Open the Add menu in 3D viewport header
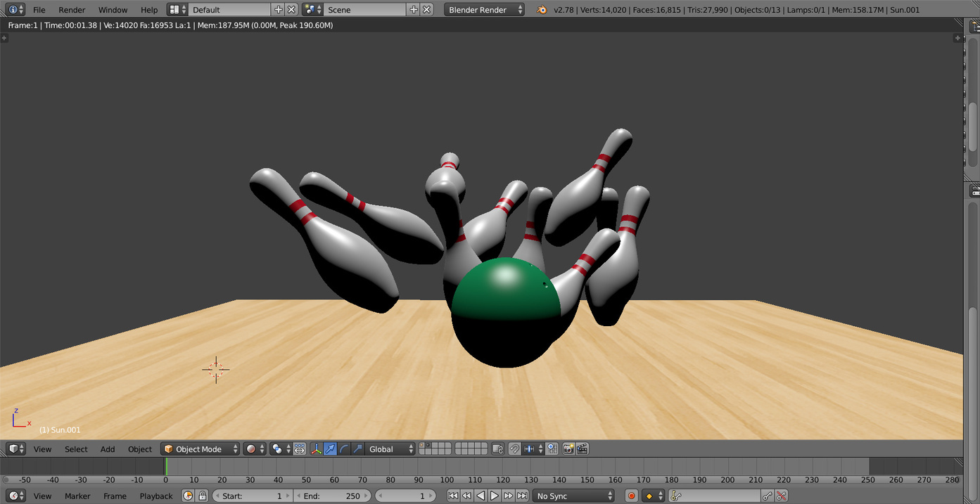Screen dimensions: 980x504 point(108,449)
